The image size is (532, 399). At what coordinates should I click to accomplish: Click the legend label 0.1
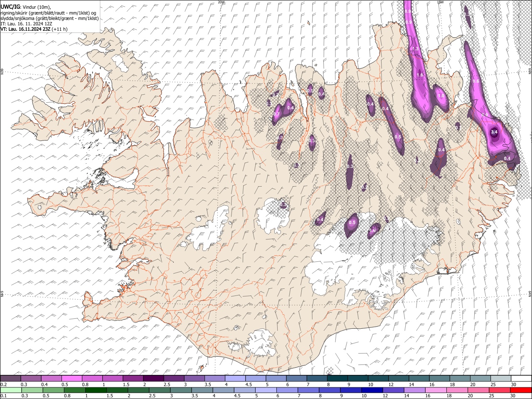3,396
